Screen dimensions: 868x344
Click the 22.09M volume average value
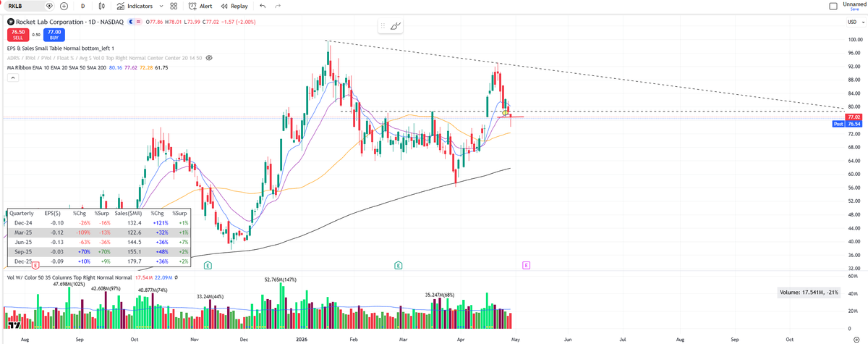[163, 277]
